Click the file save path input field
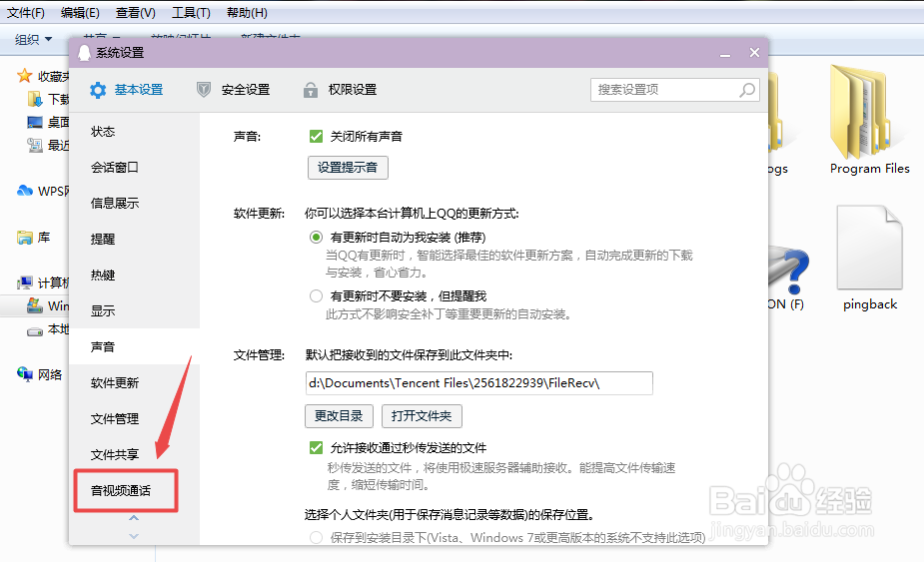 (x=479, y=383)
